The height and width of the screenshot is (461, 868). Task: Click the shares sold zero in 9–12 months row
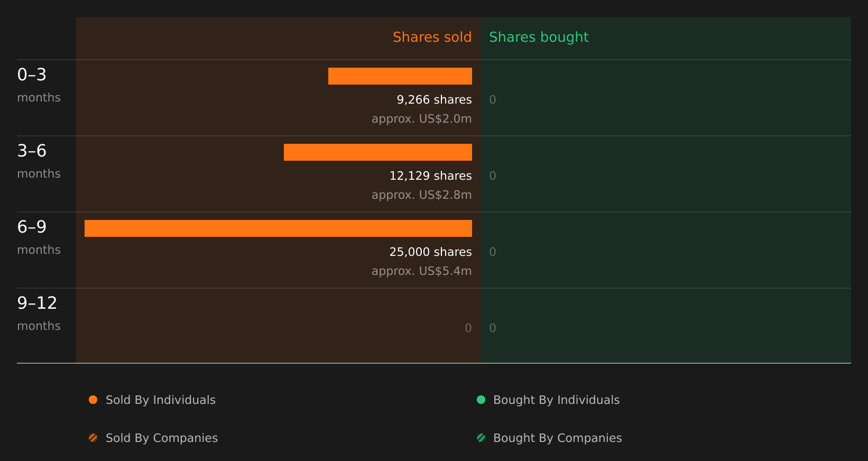click(468, 328)
